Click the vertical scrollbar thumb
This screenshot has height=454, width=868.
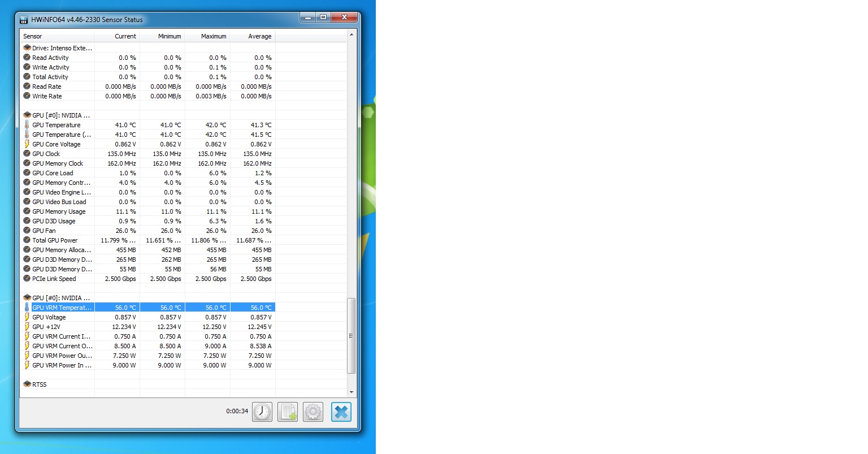(x=351, y=336)
